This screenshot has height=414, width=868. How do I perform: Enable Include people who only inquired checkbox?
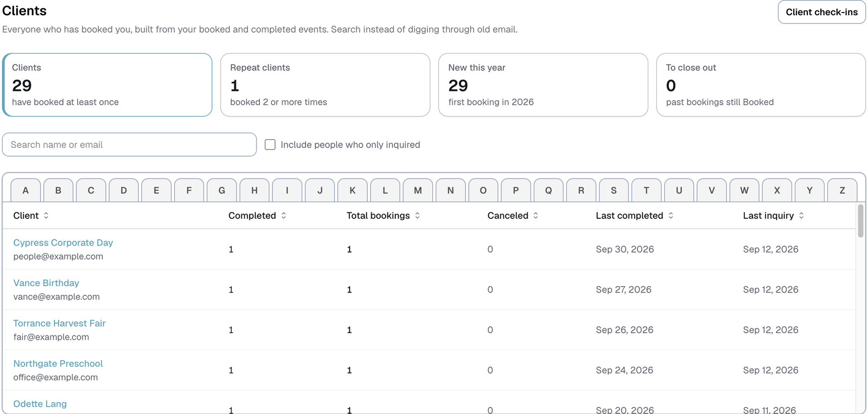tap(270, 145)
